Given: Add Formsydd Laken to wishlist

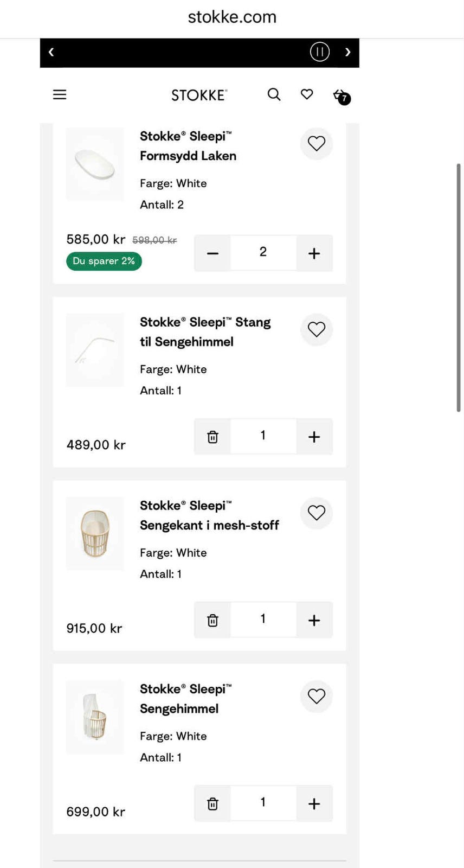Looking at the screenshot, I should click(317, 144).
